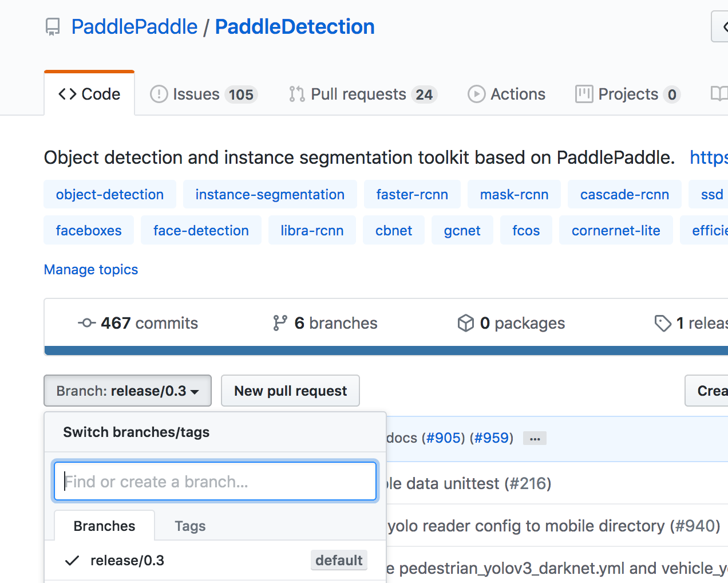Viewport: 728px width, 583px height.
Task: Open the Branch: release/0.3 dropdown
Action: pyautogui.click(x=127, y=391)
